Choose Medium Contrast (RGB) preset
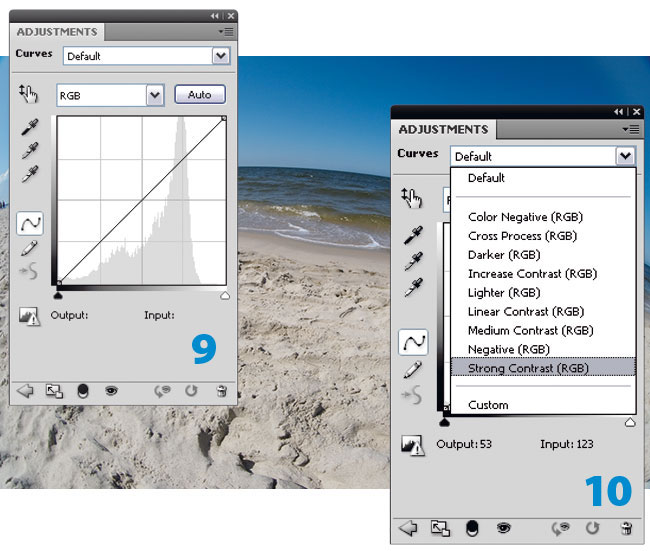Image resolution: width=650 pixels, height=551 pixels. [543, 331]
